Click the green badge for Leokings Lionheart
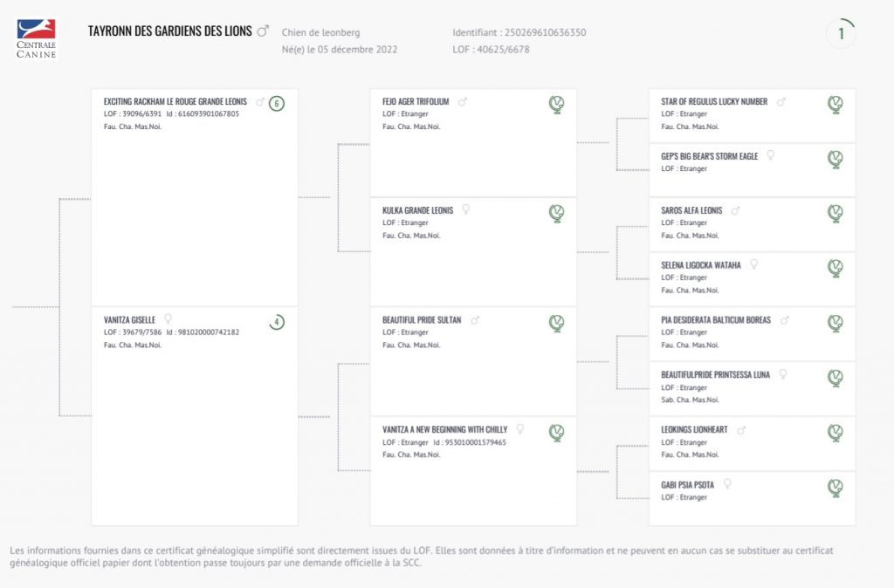 tap(836, 433)
